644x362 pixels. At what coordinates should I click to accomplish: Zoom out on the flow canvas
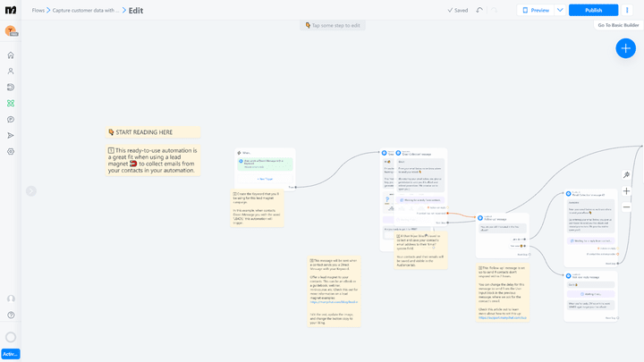click(626, 206)
